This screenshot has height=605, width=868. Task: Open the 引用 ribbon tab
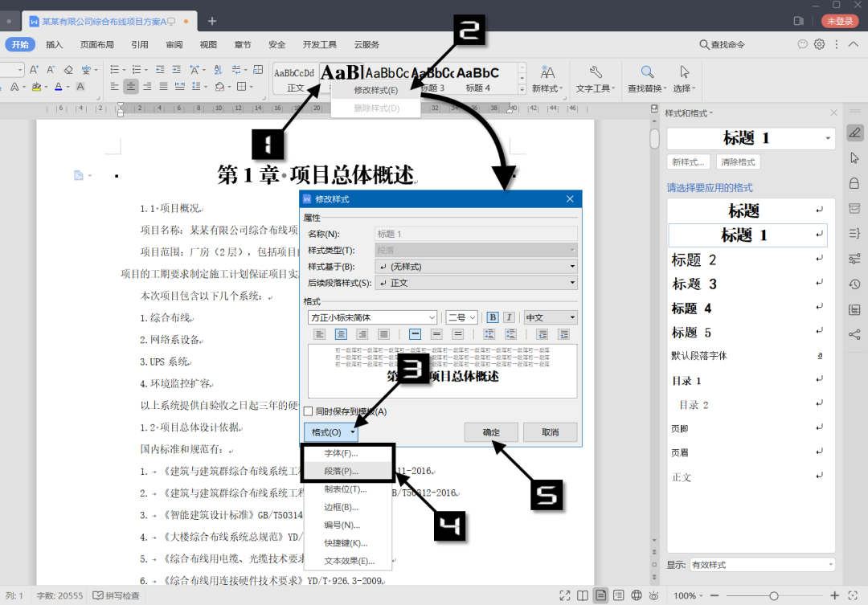pyautogui.click(x=140, y=45)
